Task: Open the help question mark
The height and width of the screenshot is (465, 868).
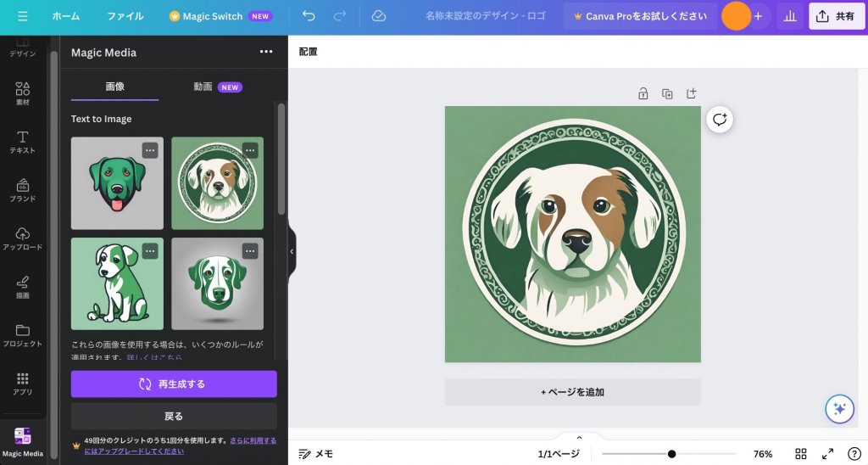Action: pyautogui.click(x=854, y=454)
